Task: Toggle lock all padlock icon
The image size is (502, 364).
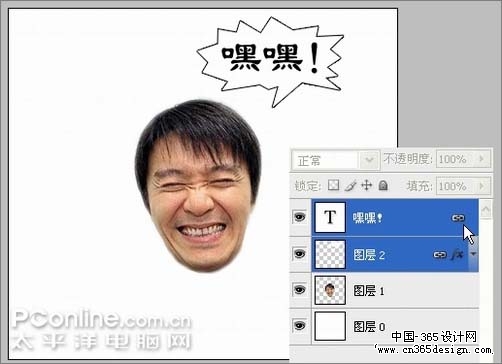Action: 383,185
